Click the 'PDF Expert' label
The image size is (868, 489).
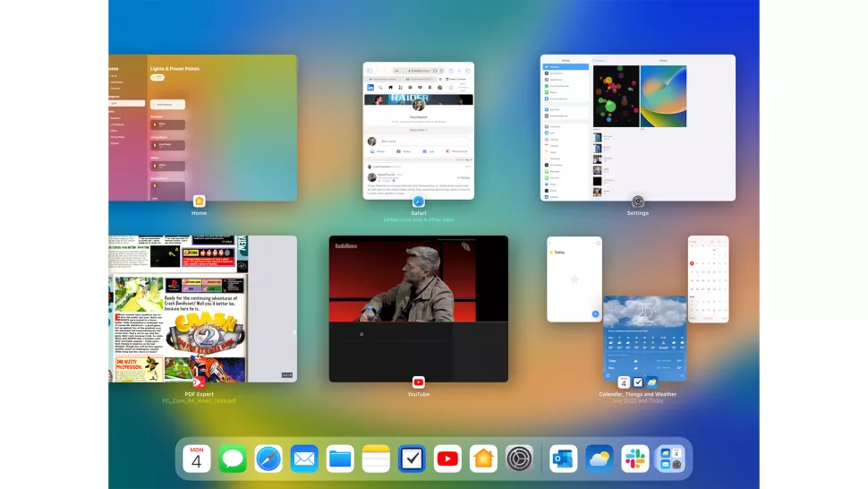point(200,394)
